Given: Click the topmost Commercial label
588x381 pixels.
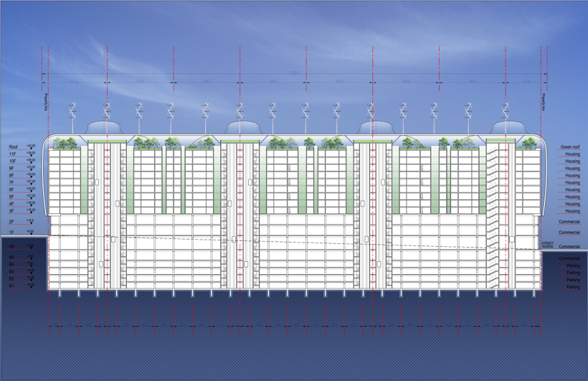Looking at the screenshot, I should pos(569,222).
